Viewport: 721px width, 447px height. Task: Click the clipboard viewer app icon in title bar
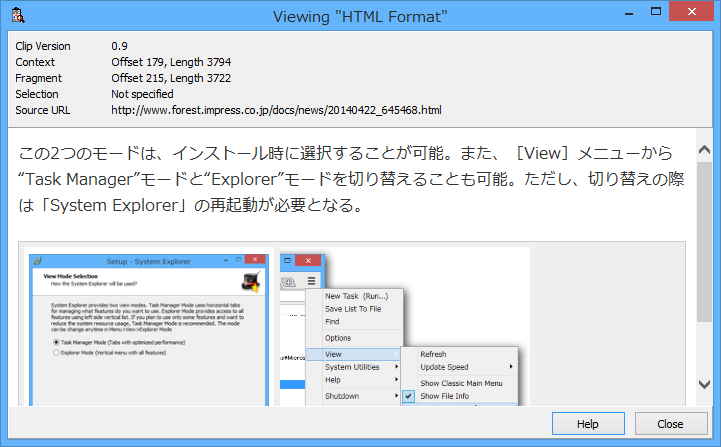(18, 16)
